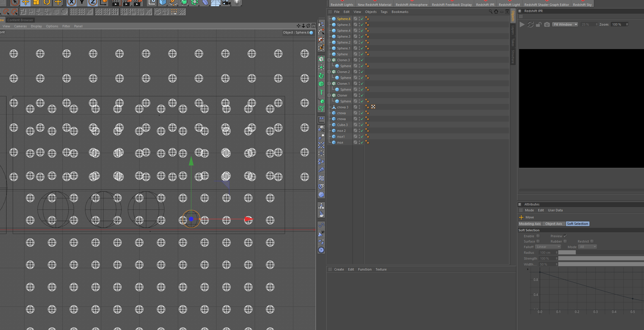Click the MoSpline swirl icon in side palette

pyautogui.click(x=321, y=109)
